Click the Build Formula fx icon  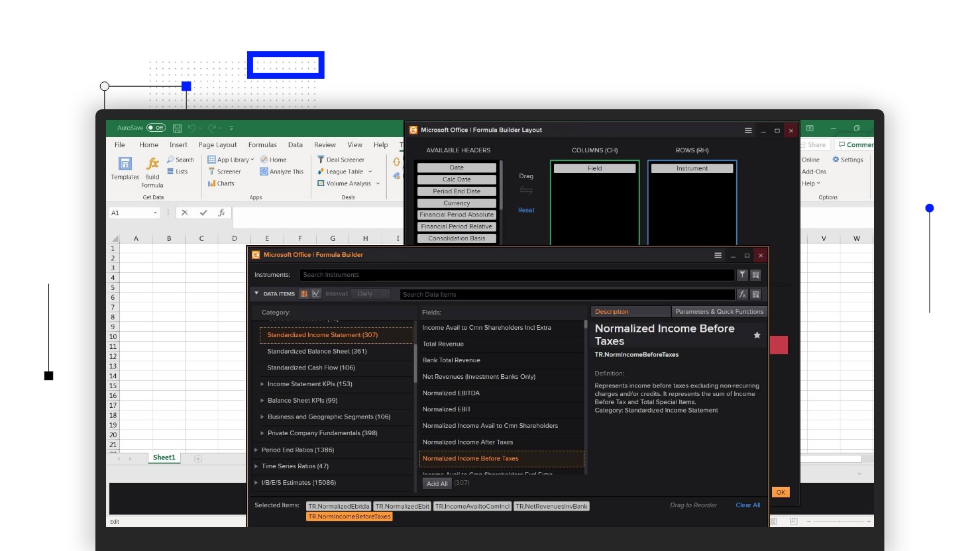(152, 164)
